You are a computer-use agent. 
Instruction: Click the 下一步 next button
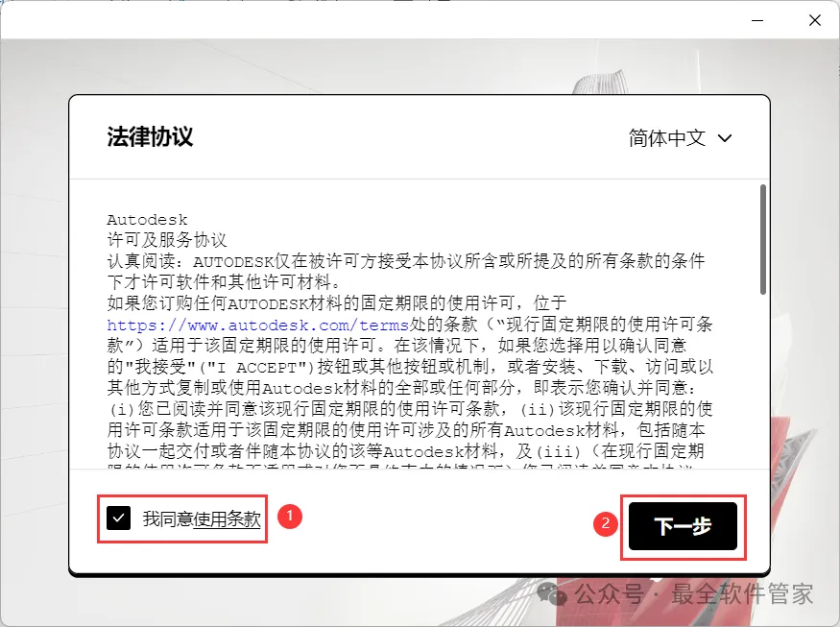click(683, 526)
